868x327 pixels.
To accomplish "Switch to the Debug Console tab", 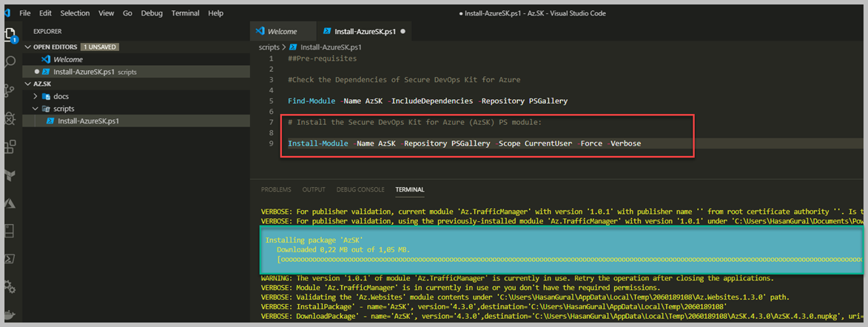I will [x=360, y=189].
